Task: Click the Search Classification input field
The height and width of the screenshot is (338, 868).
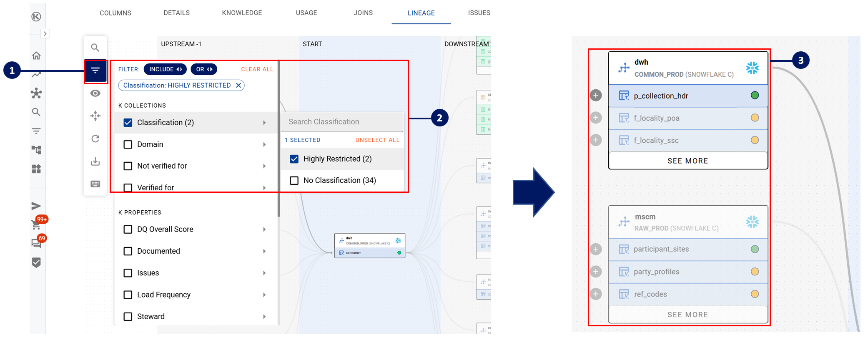Action: tap(342, 122)
